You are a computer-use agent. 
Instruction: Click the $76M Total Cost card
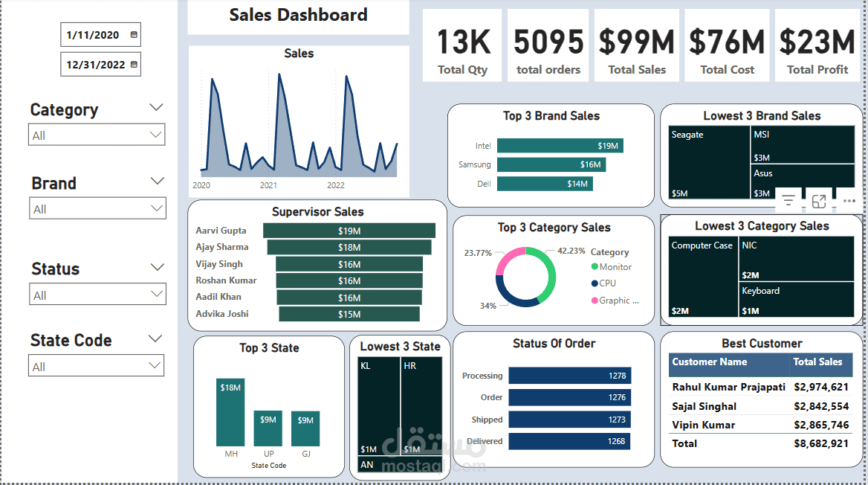pos(727,45)
